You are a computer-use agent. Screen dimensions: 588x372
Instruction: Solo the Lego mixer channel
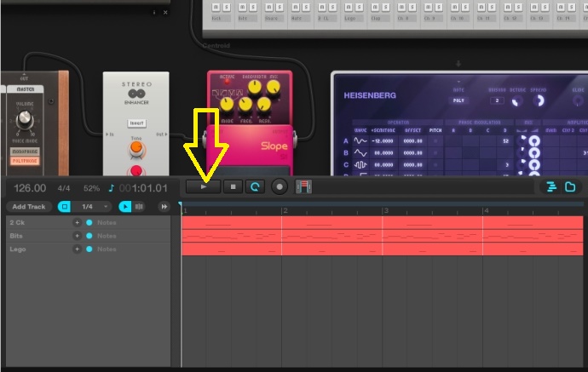click(x=359, y=7)
